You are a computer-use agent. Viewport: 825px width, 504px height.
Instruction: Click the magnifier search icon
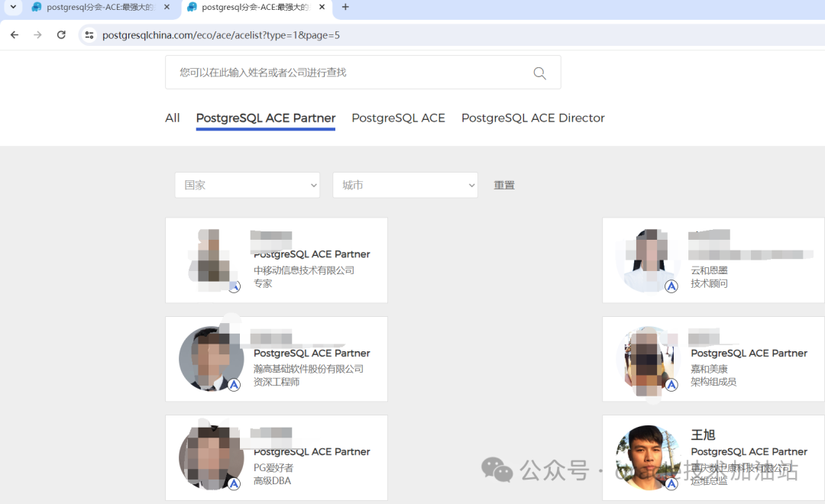click(x=539, y=73)
